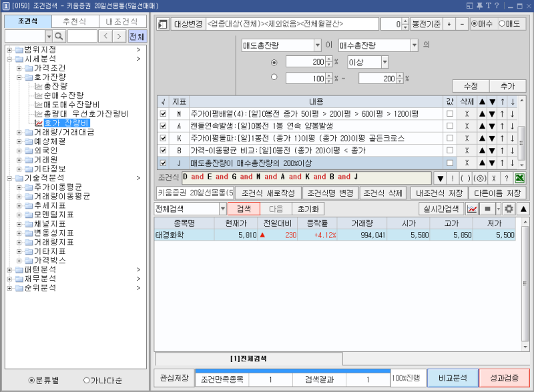Click the plus button beside 봉전기준
Viewport: 534px width, 392px height.
[x=449, y=24]
